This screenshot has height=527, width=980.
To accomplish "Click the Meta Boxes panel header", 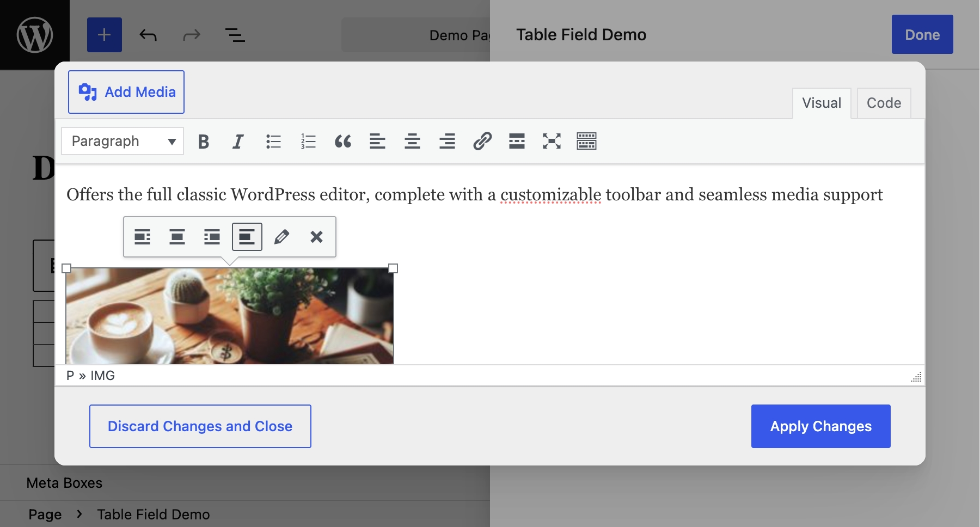I will point(64,483).
